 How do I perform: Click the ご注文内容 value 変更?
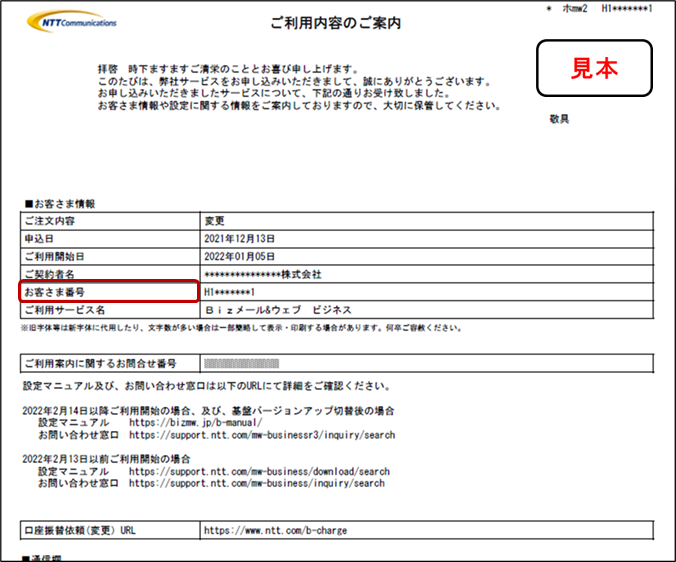(214, 222)
